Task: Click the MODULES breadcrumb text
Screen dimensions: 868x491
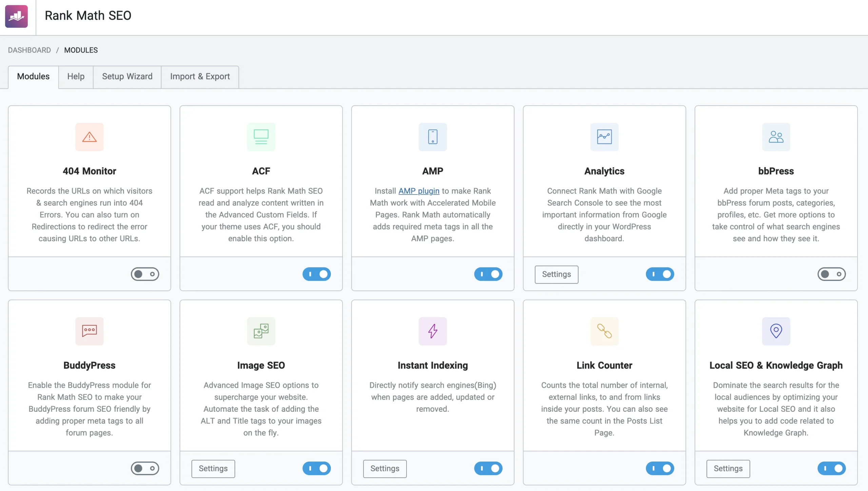Action: point(81,50)
